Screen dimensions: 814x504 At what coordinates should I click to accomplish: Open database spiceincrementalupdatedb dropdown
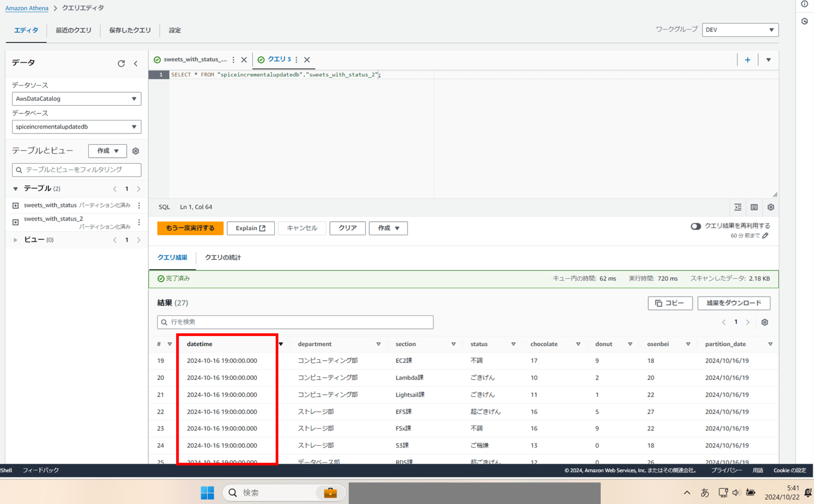point(77,127)
